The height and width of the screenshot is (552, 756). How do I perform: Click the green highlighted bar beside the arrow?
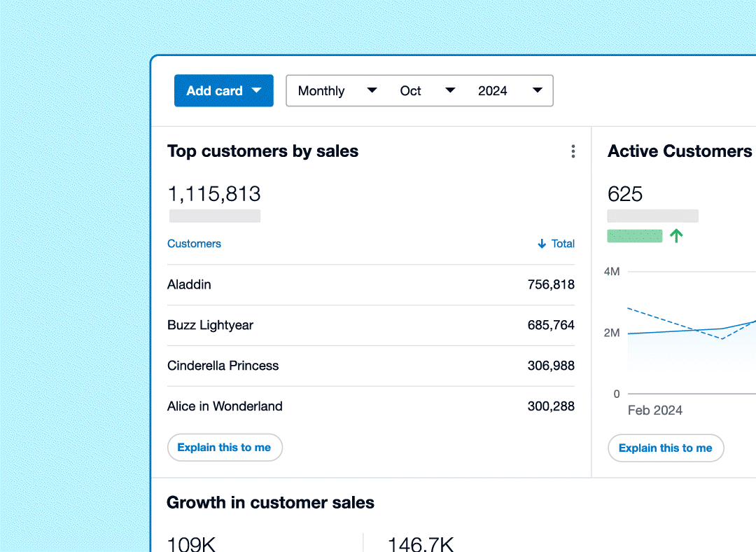pos(634,236)
